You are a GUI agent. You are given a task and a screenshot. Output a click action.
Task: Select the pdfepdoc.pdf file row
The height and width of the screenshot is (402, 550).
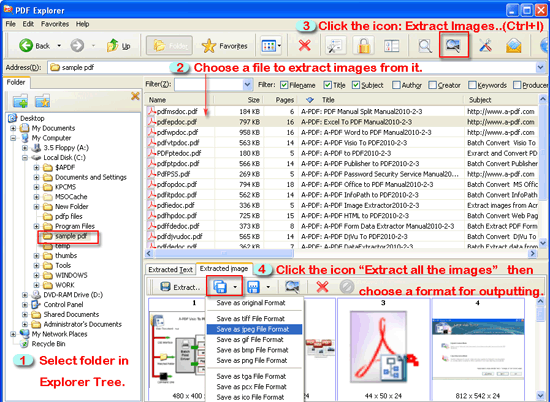point(341,122)
